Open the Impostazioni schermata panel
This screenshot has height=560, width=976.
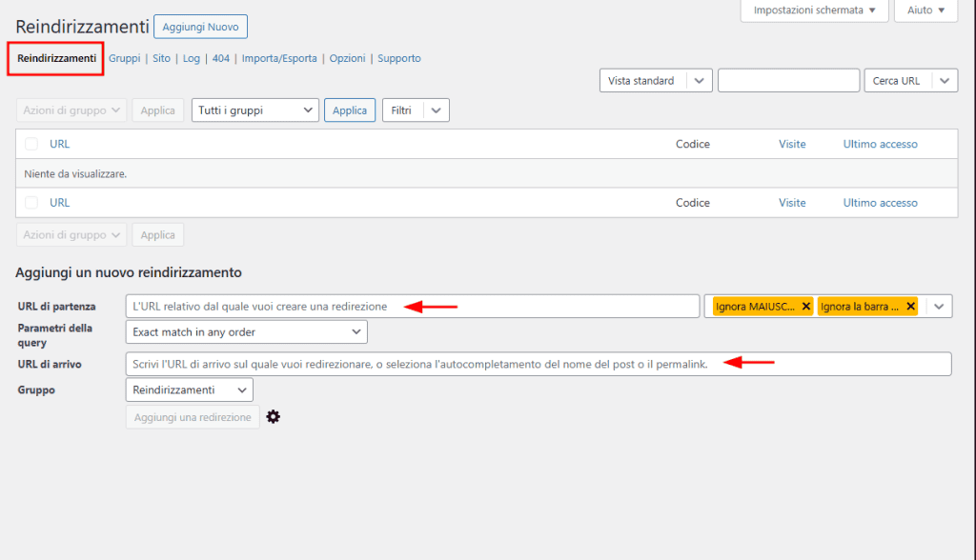814,10
